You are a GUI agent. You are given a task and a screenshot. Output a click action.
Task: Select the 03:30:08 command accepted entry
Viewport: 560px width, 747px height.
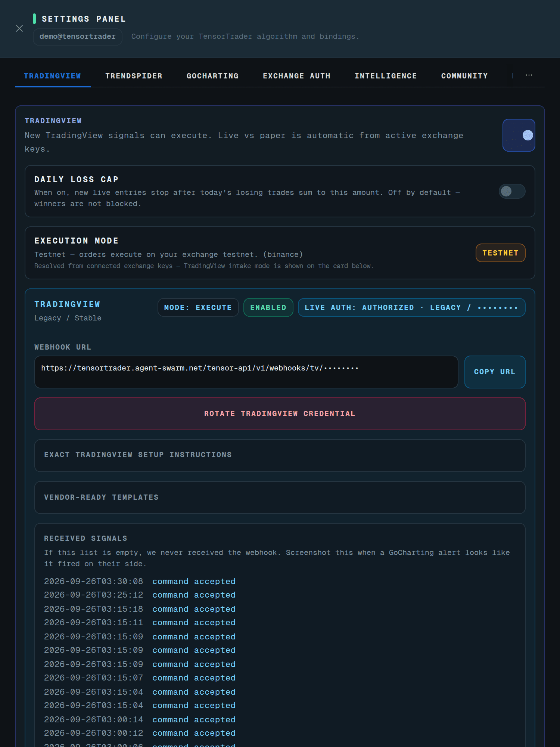click(140, 582)
